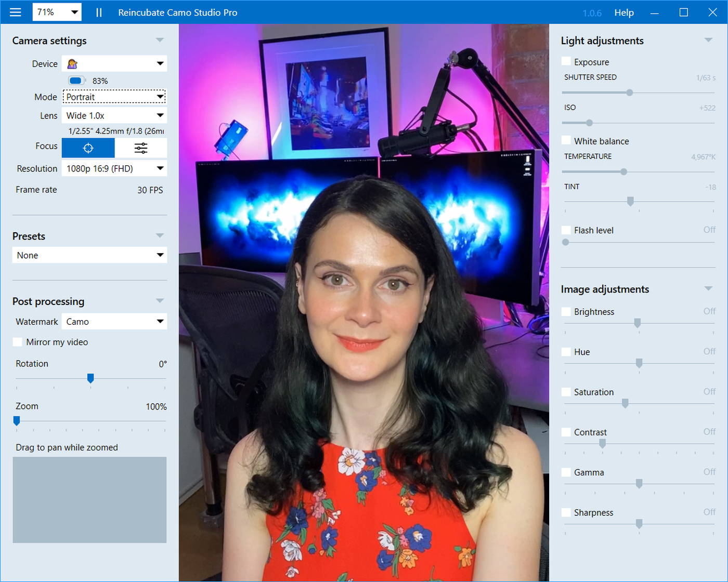
Task: Open the Help menu
Action: [624, 12]
